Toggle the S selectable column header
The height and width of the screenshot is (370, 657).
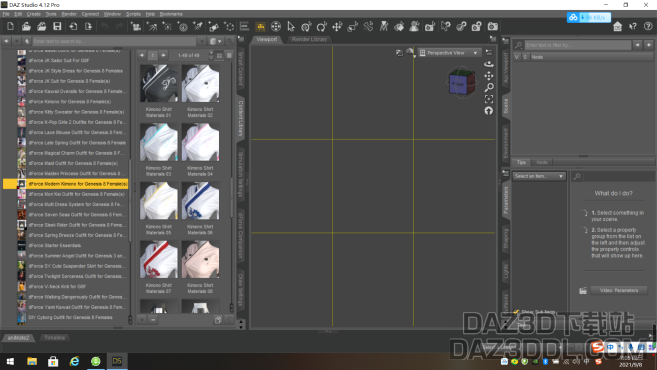click(525, 57)
